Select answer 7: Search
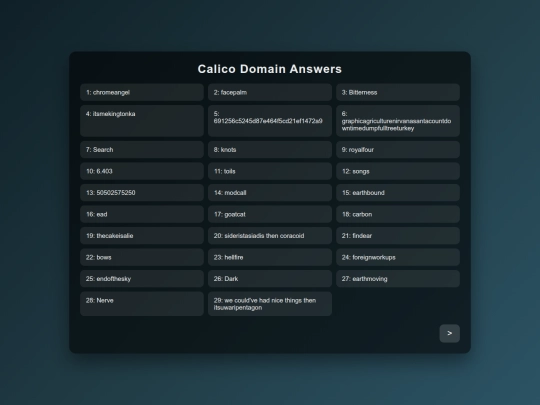 142,149
